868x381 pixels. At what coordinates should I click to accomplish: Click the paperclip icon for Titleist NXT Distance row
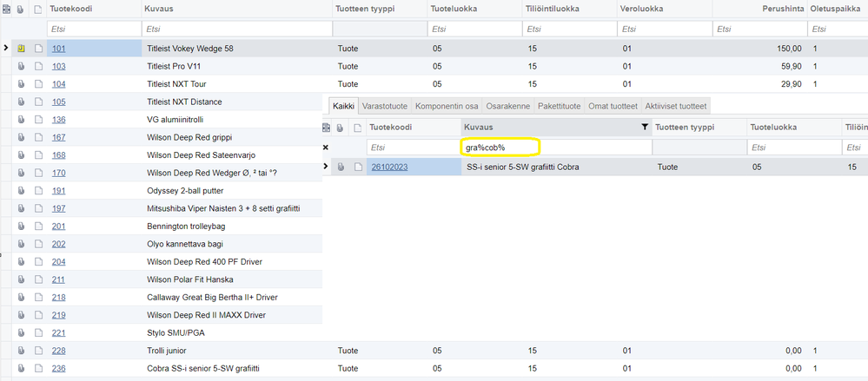[21, 102]
